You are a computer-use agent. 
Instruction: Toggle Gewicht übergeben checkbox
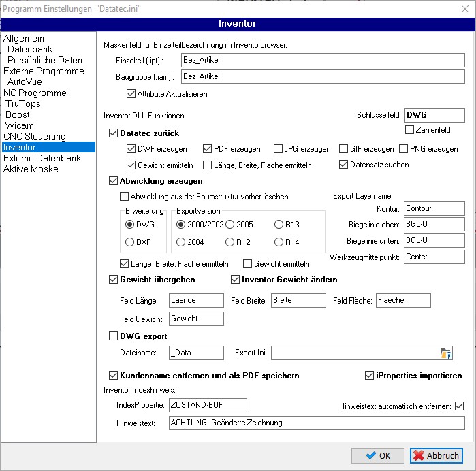(113, 279)
